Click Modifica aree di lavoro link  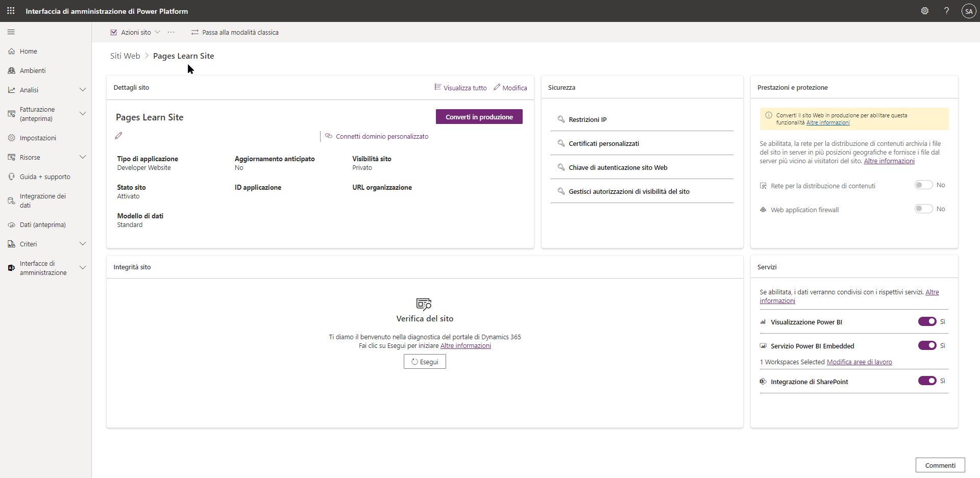(x=860, y=362)
